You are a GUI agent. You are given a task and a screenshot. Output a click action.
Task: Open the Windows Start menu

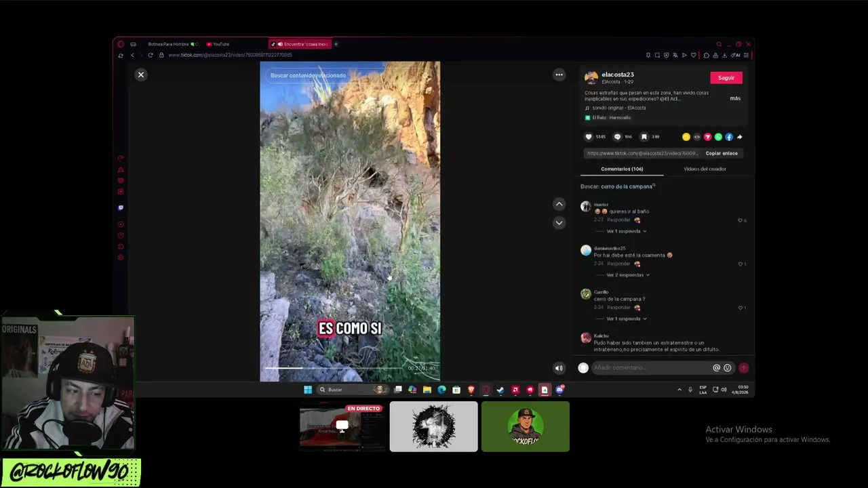308,390
